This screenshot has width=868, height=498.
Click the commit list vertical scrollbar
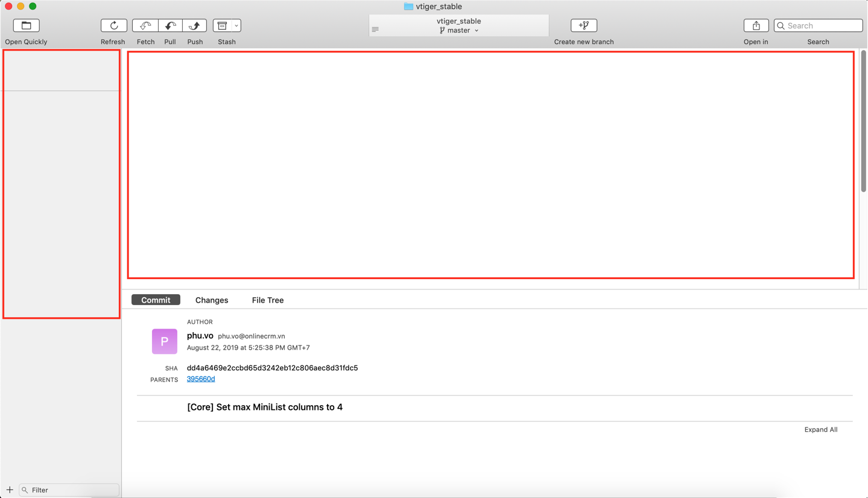point(864,122)
